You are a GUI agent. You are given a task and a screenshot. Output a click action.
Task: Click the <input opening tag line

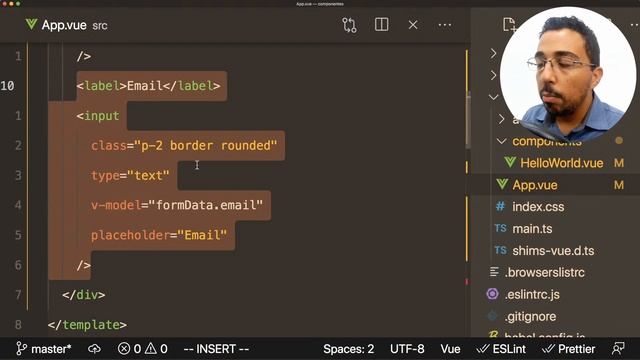coord(98,116)
